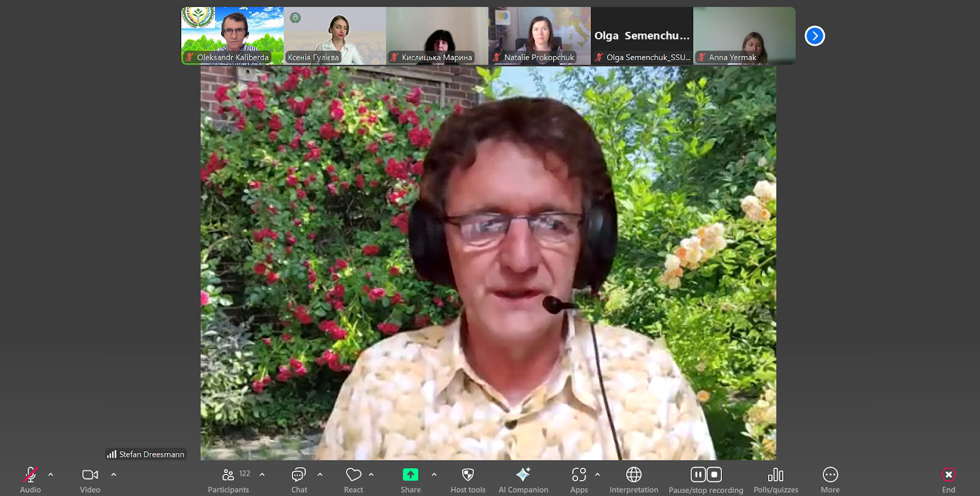
Task: Pause the meeting recording
Action: [698, 475]
